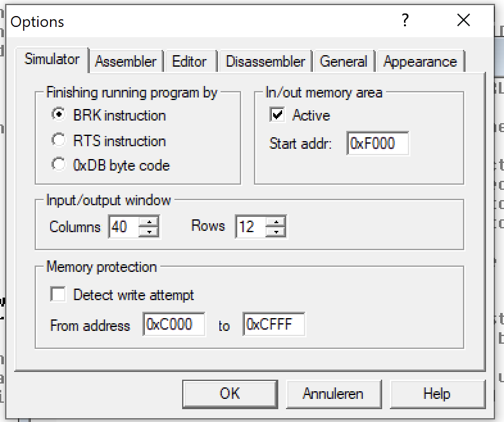Switch to the Assembler tab
Screen dimensions: 504x422
126,62
